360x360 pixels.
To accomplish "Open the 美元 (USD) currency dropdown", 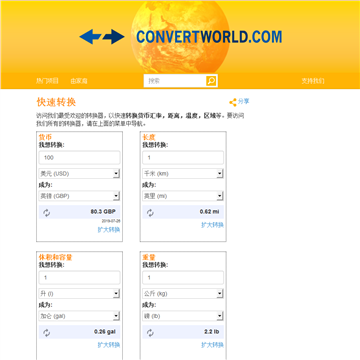I will point(79,174).
